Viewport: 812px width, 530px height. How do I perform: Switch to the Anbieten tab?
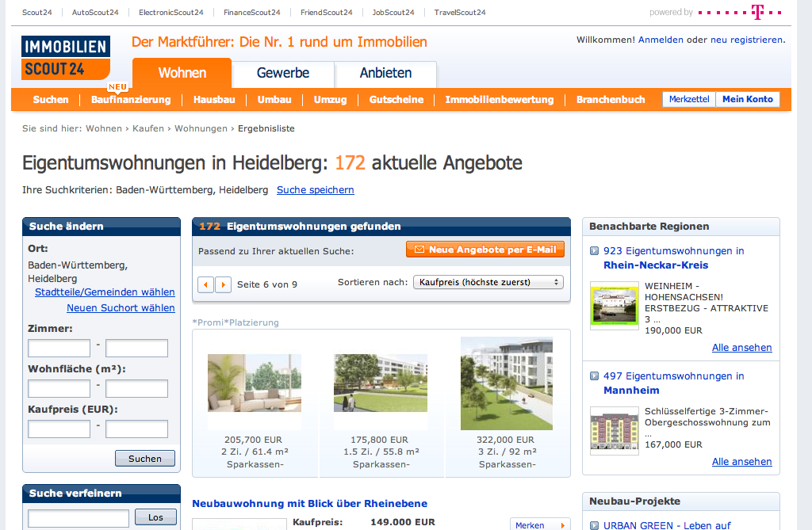[x=385, y=73]
